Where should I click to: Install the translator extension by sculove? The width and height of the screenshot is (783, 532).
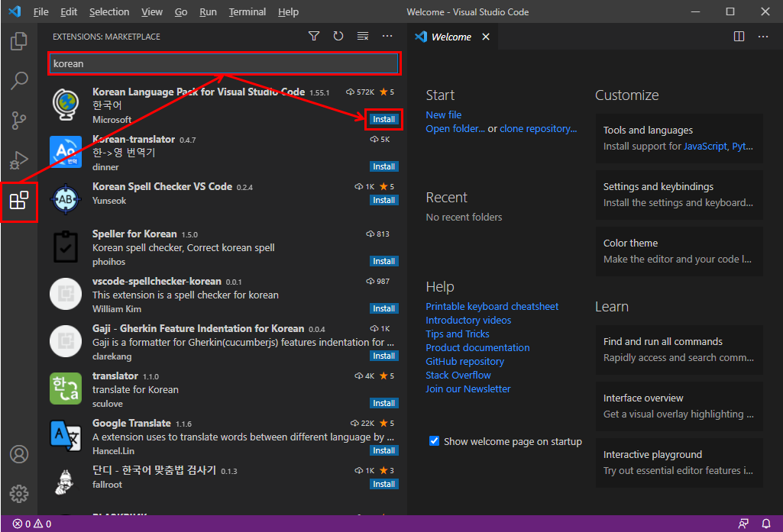383,403
